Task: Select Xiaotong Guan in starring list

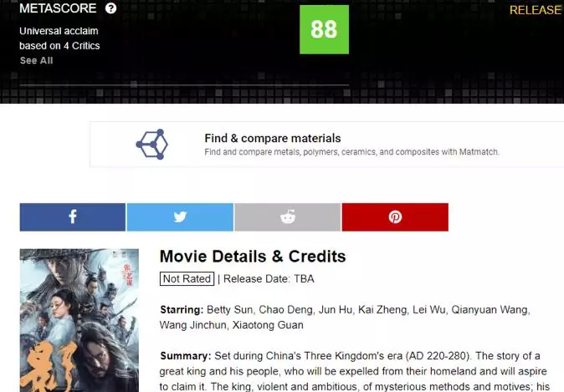Action: 268,325
